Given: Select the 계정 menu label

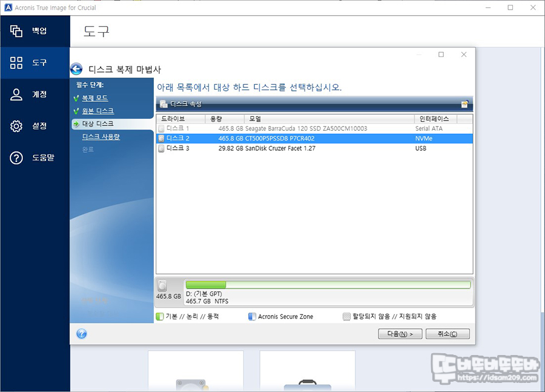Looking at the screenshot, I should click(x=39, y=95).
